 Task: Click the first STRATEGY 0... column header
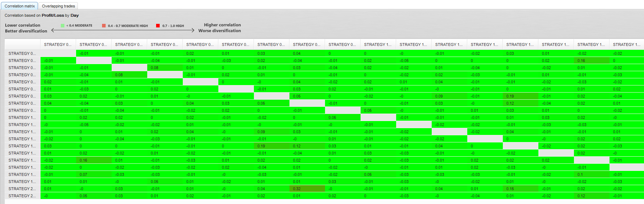[x=58, y=45]
